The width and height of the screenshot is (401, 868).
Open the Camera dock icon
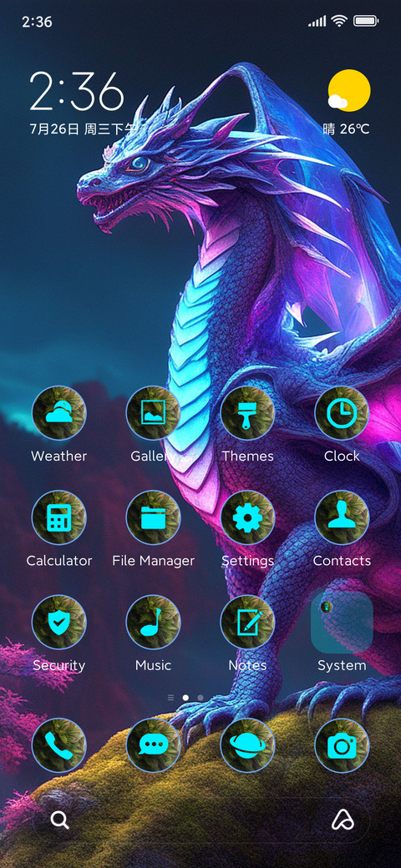coord(342,745)
